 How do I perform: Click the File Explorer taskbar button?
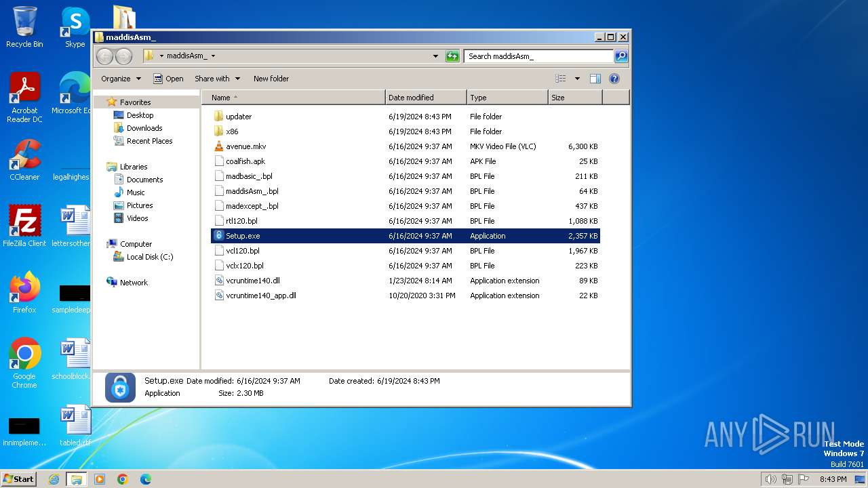click(77, 479)
